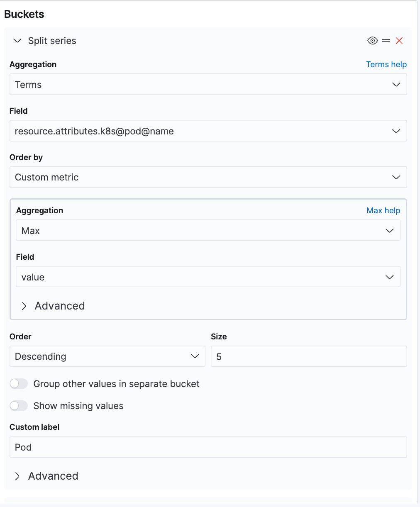Open the Terms help link
Screen dimensions: 420x507
pos(386,64)
